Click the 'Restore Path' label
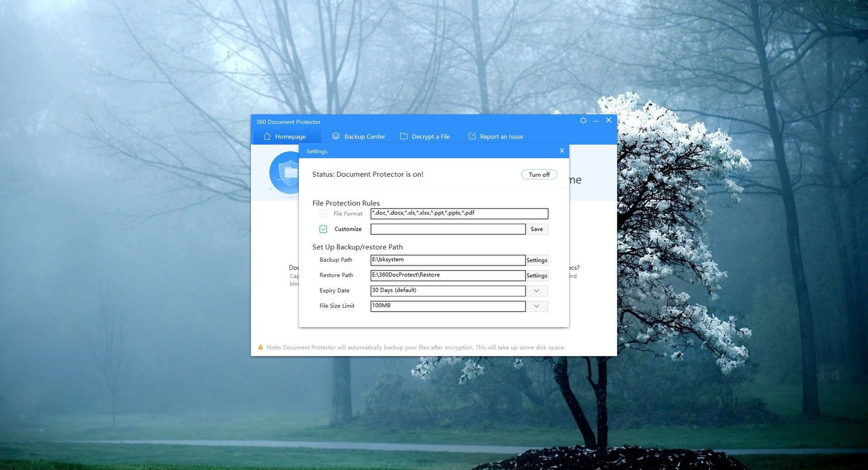The width and height of the screenshot is (868, 470). point(337,275)
